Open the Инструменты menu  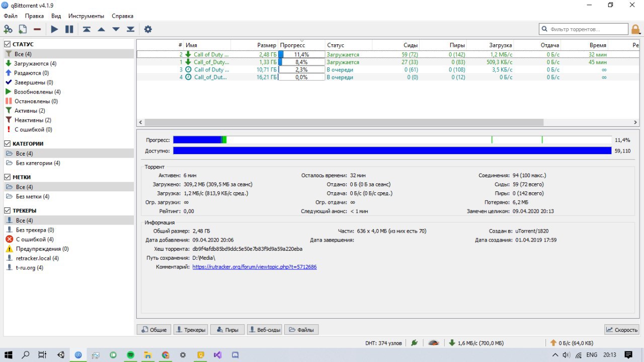[x=86, y=16]
